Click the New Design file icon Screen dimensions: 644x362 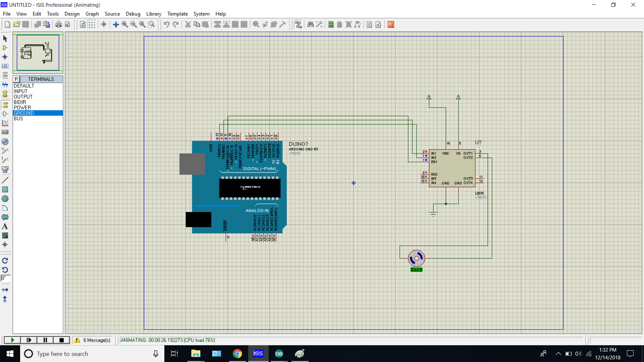tap(7, 24)
